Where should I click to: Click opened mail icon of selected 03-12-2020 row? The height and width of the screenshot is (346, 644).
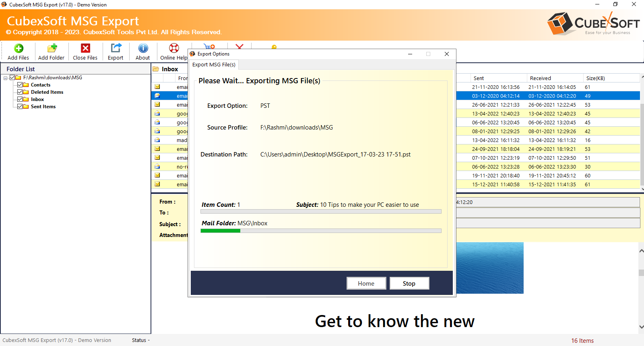tap(157, 96)
